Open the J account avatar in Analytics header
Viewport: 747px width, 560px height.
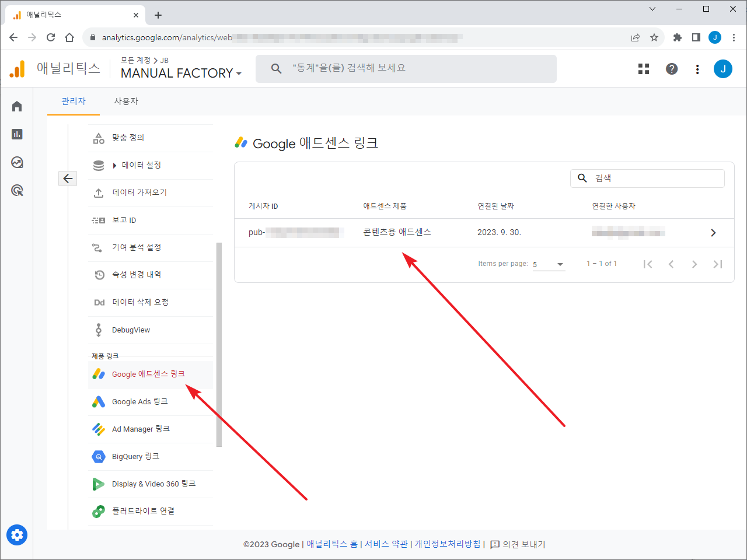[723, 69]
